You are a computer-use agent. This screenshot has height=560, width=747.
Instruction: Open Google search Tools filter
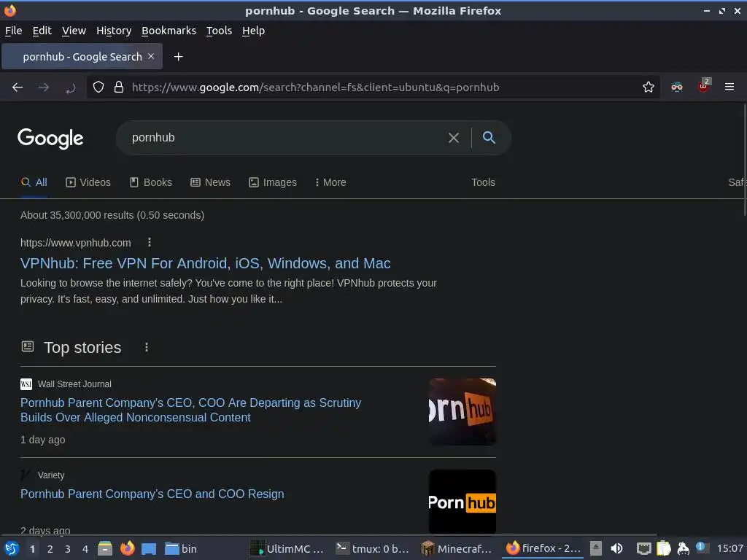point(483,182)
